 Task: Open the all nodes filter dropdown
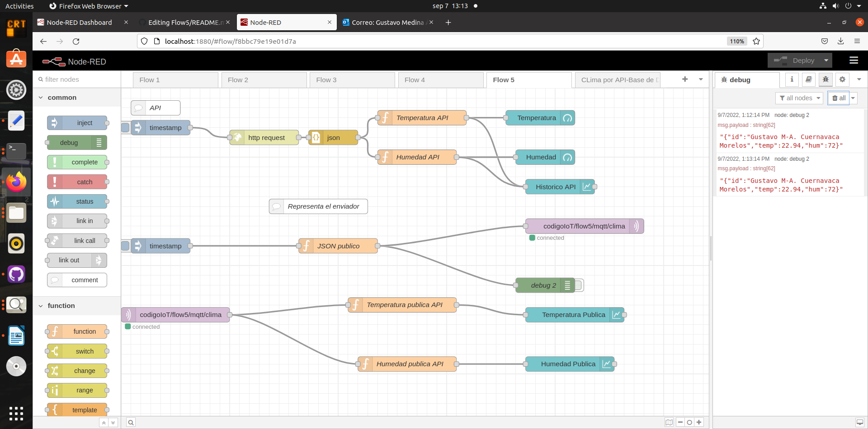click(x=799, y=98)
